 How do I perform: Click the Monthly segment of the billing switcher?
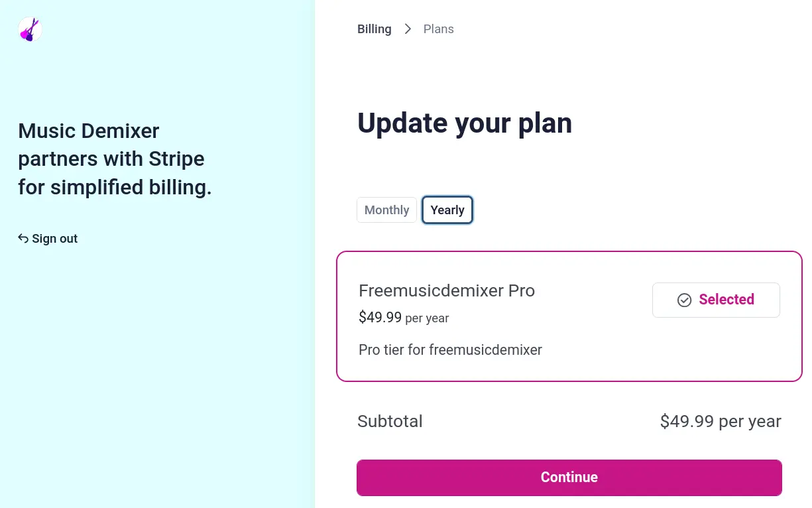386,210
